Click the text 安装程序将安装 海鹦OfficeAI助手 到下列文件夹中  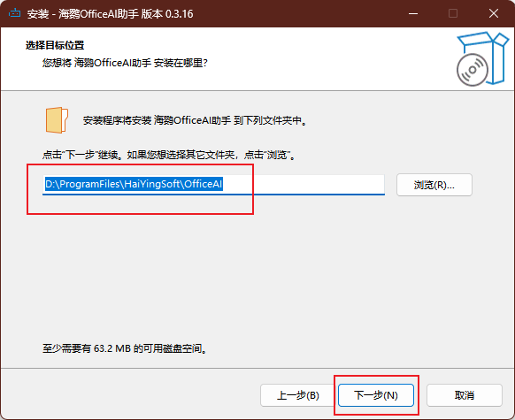(x=195, y=120)
